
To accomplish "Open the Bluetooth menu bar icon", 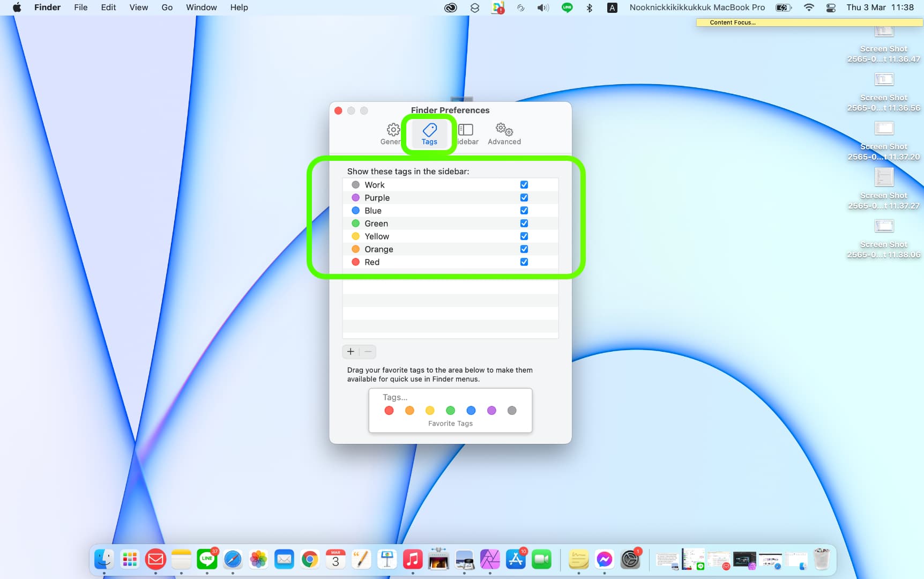I will pyautogui.click(x=590, y=8).
